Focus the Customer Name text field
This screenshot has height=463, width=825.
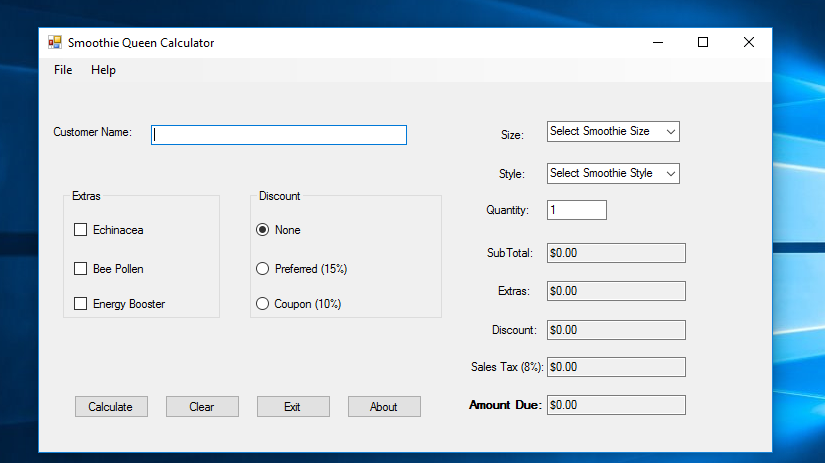[279, 135]
